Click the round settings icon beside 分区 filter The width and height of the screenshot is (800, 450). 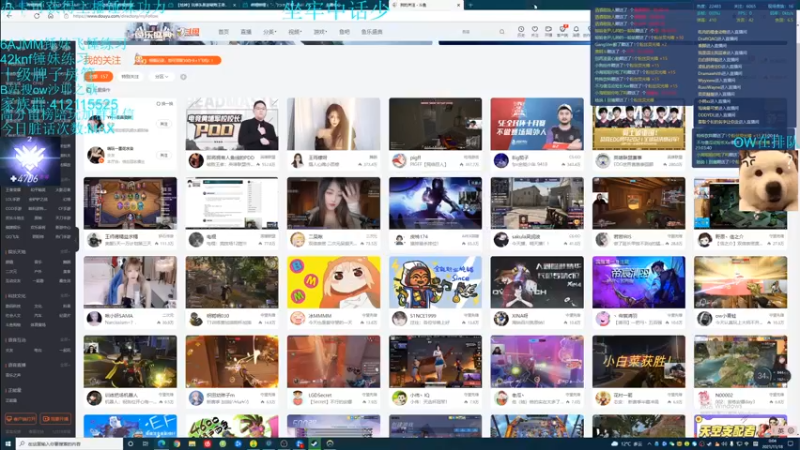[x=183, y=77]
